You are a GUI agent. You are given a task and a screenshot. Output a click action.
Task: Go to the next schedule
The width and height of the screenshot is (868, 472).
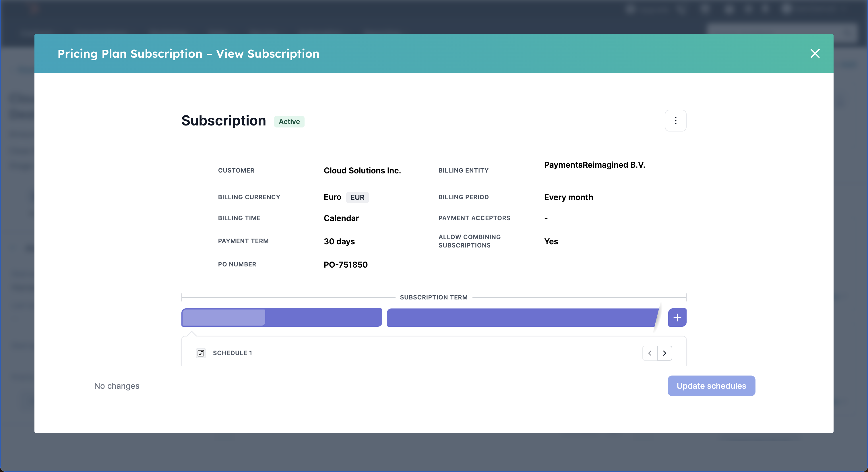point(664,353)
